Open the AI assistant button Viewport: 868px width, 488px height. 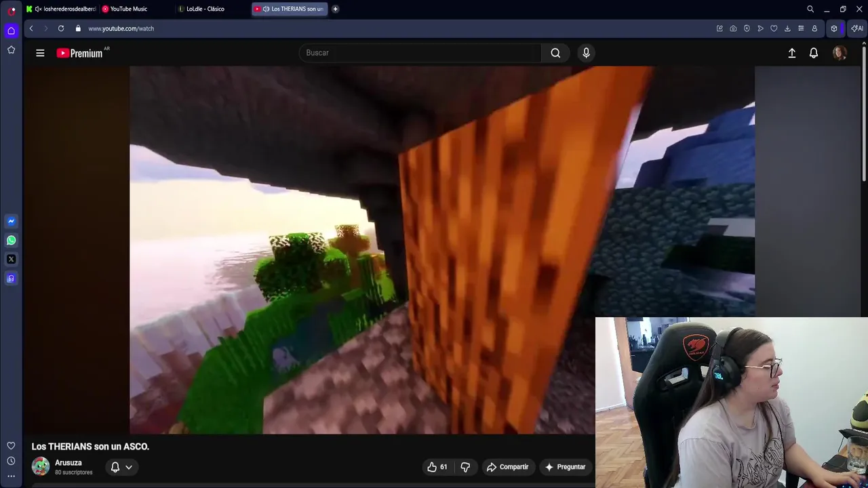click(x=857, y=28)
